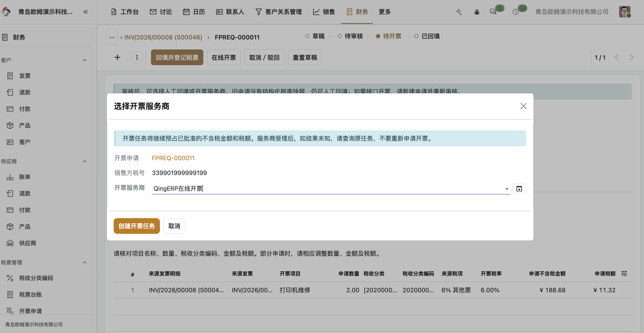
Task: Open 税票台账 in sidebar
Action: (31, 294)
